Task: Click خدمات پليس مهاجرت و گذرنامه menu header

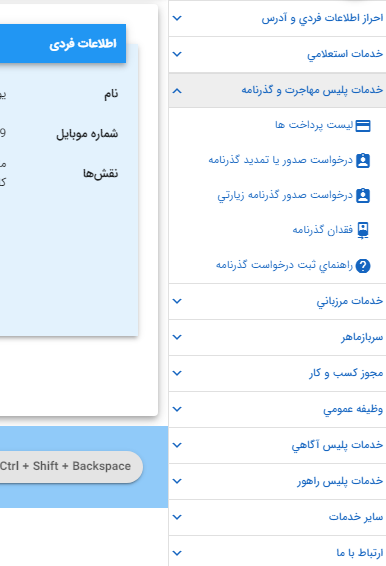Action: [x=277, y=90]
